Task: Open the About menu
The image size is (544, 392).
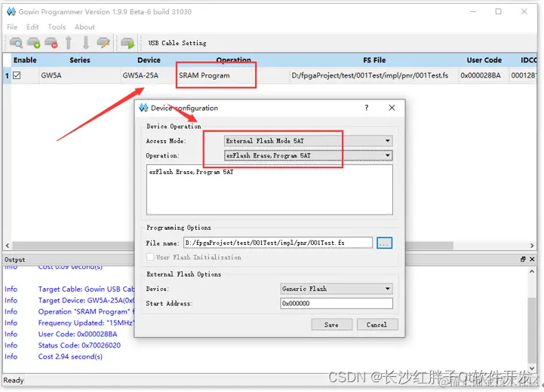Action: (x=85, y=26)
